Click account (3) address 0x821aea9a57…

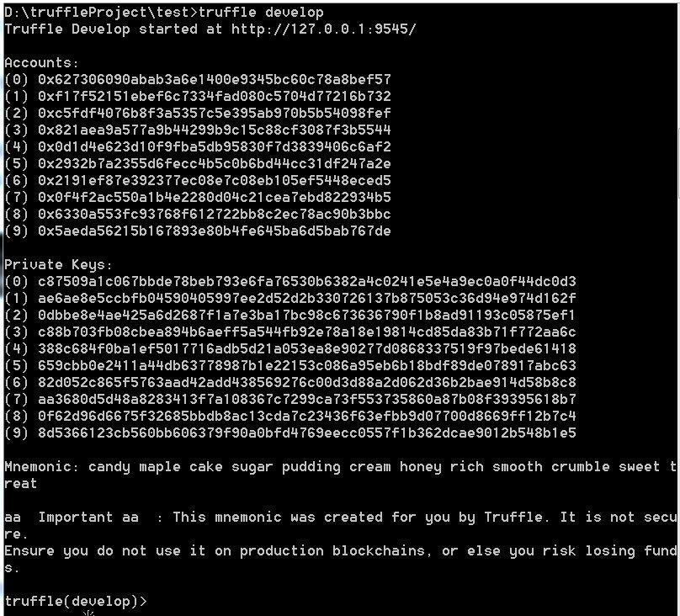click(x=215, y=130)
